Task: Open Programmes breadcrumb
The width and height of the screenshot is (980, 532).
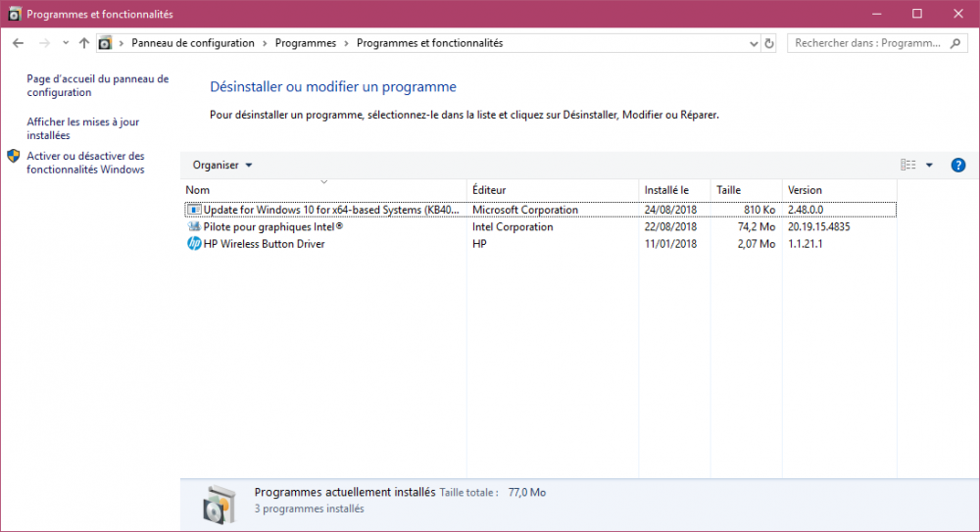Action: [306, 43]
